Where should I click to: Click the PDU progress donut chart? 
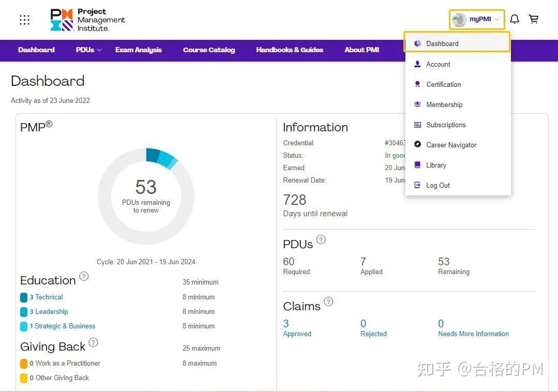(146, 197)
